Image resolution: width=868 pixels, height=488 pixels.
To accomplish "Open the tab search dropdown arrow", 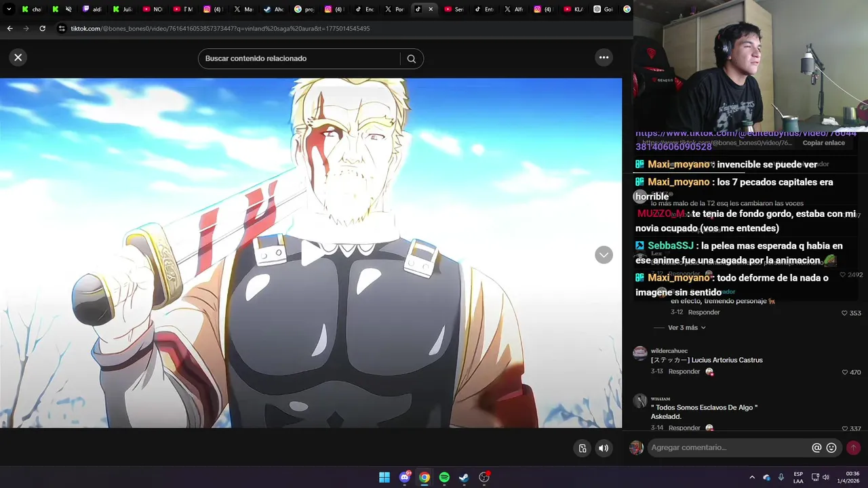I will [x=9, y=9].
